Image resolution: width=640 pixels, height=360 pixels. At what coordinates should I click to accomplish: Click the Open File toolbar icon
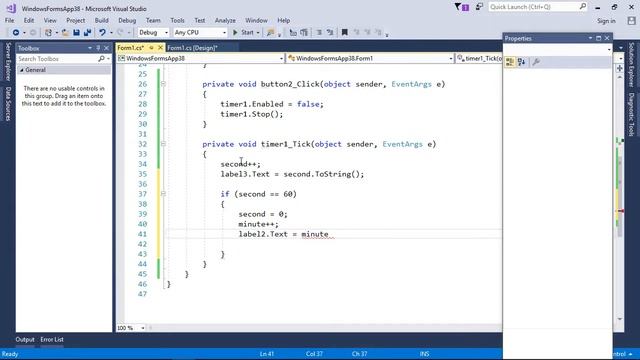[65, 33]
